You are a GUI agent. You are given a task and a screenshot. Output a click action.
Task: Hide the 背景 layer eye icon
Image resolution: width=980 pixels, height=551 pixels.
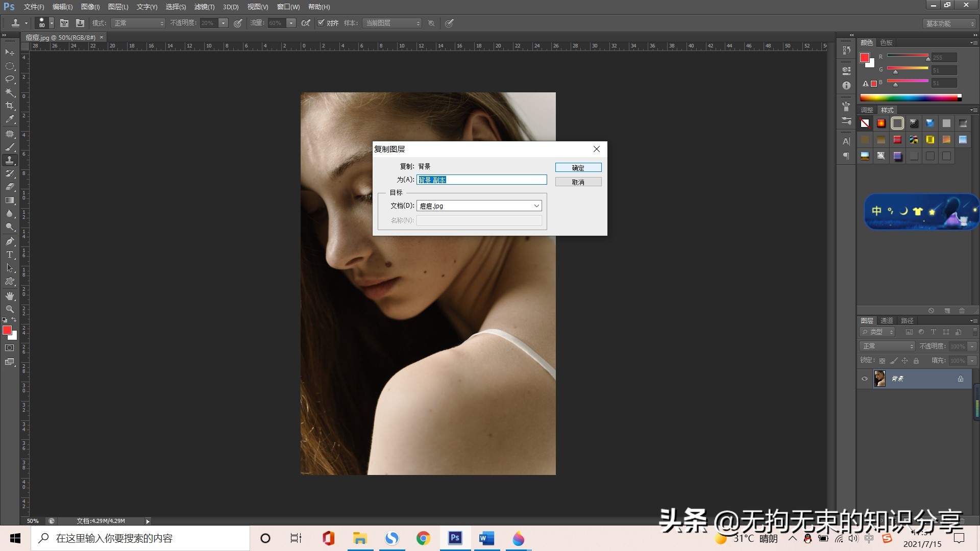point(865,379)
